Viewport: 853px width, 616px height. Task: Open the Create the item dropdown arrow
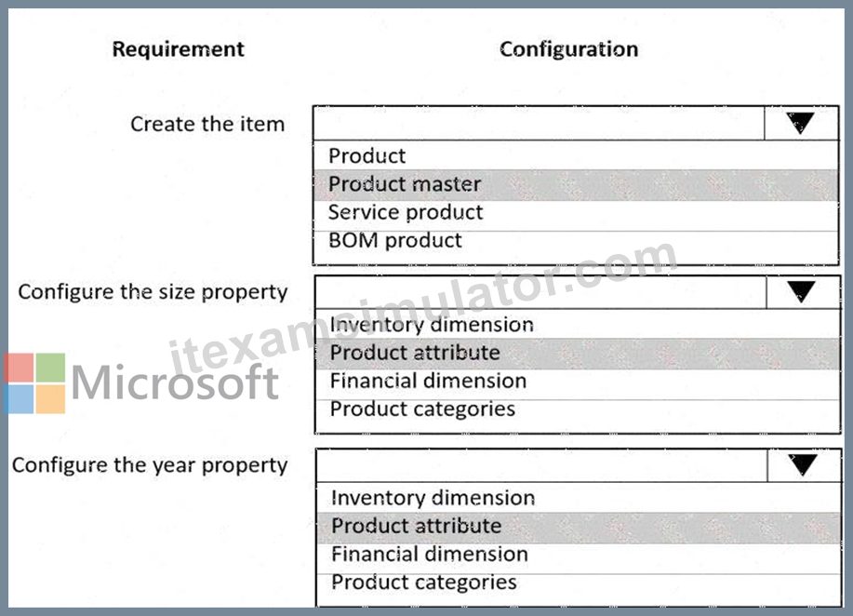click(x=801, y=124)
